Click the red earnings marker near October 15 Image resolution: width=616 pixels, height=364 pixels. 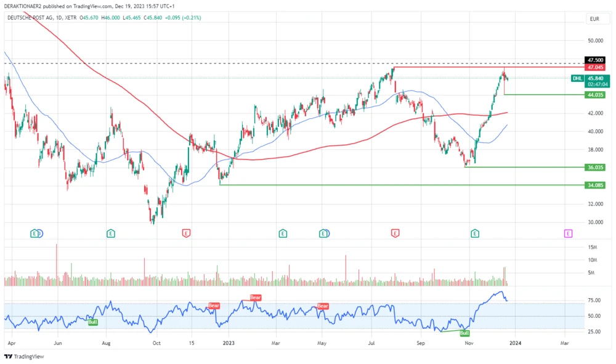click(185, 233)
